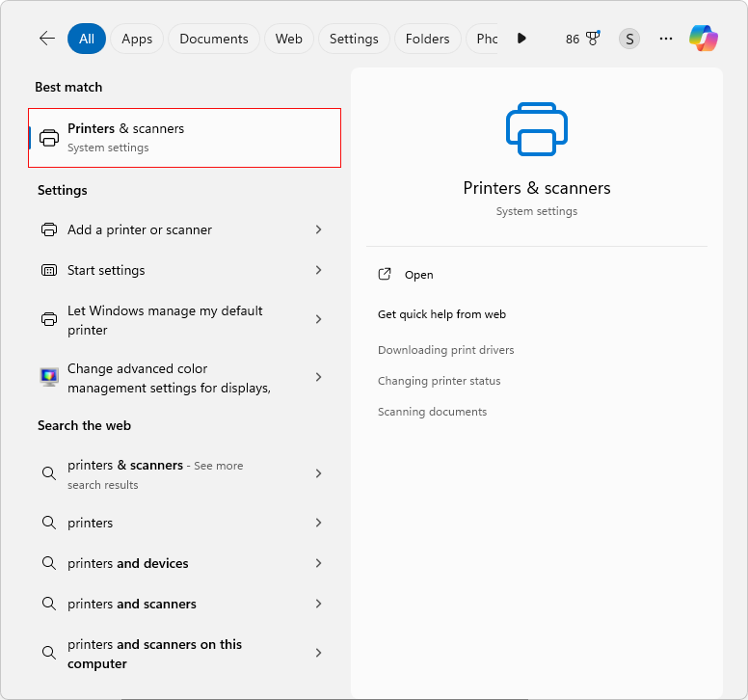Viewport: 748px width, 700px height.
Task: Open the Copilot icon
Action: point(704,39)
